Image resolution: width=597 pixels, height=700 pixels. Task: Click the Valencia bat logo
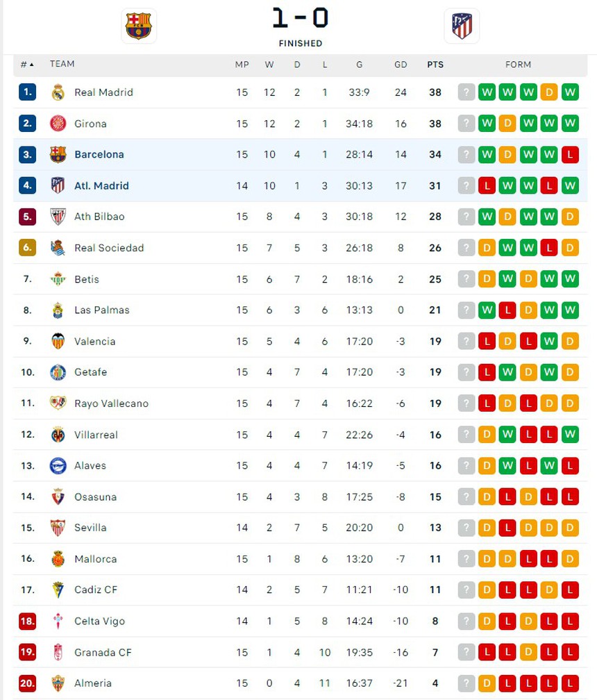(59, 341)
